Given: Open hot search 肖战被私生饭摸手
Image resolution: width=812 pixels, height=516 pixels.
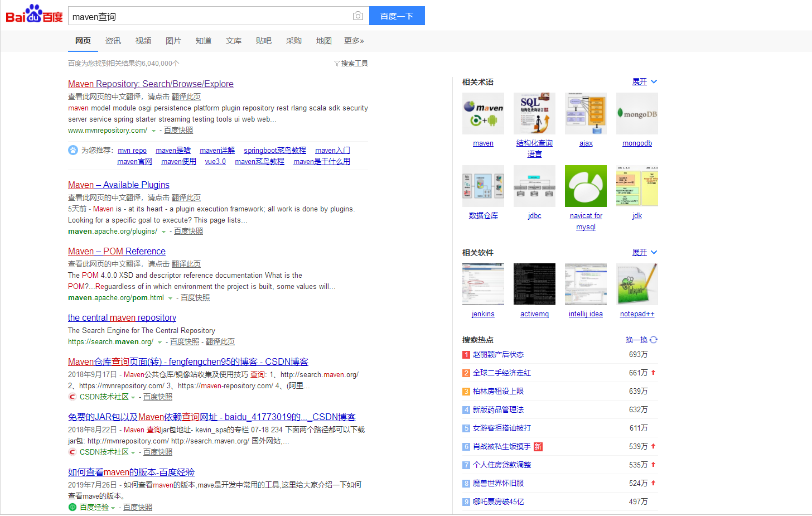Looking at the screenshot, I should (502, 447).
